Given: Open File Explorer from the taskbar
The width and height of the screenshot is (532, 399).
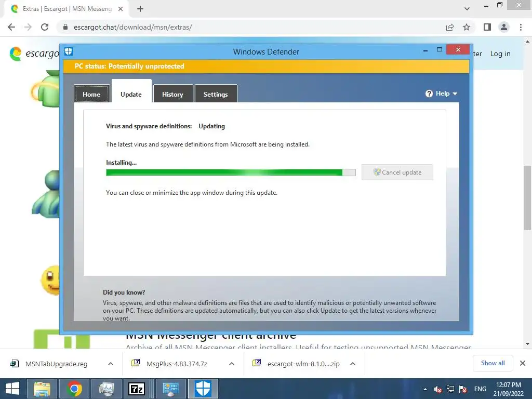Looking at the screenshot, I should pos(42,389).
